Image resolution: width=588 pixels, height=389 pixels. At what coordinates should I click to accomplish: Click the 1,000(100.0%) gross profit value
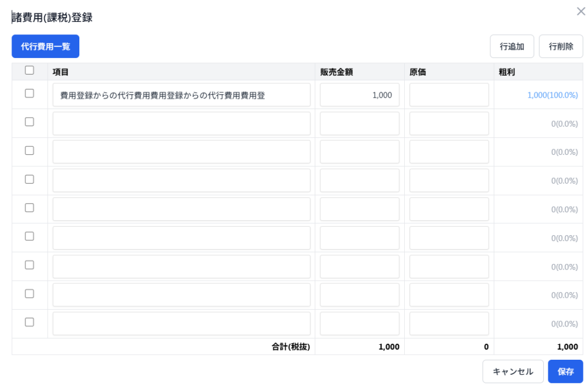click(x=552, y=95)
